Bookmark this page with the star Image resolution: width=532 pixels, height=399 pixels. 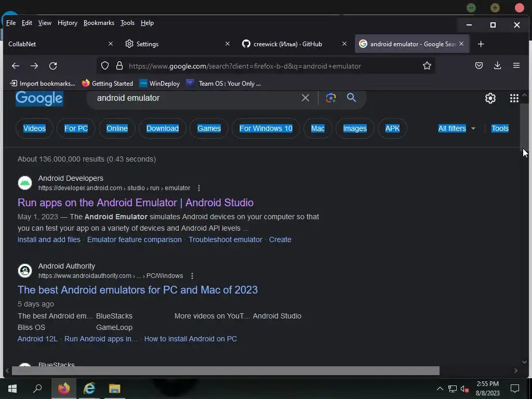pos(427,65)
